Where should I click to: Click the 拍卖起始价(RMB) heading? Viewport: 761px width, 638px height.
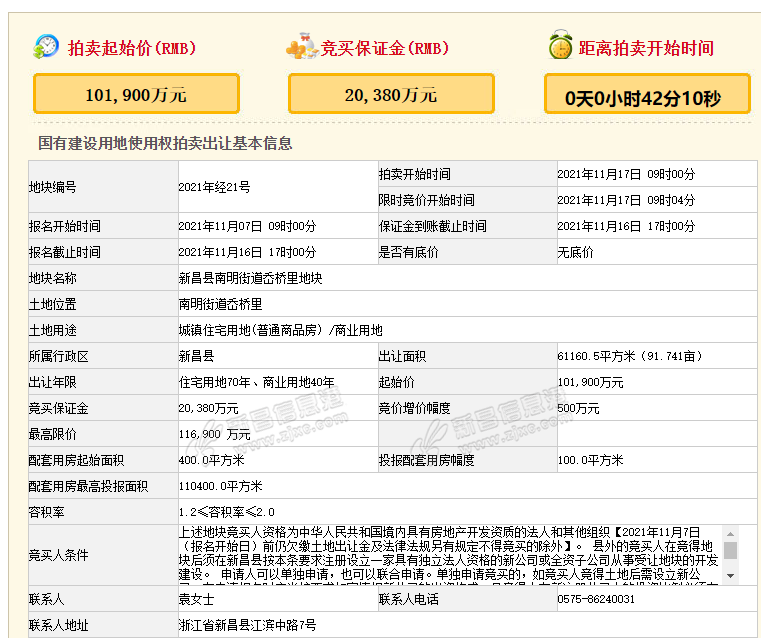click(x=131, y=48)
